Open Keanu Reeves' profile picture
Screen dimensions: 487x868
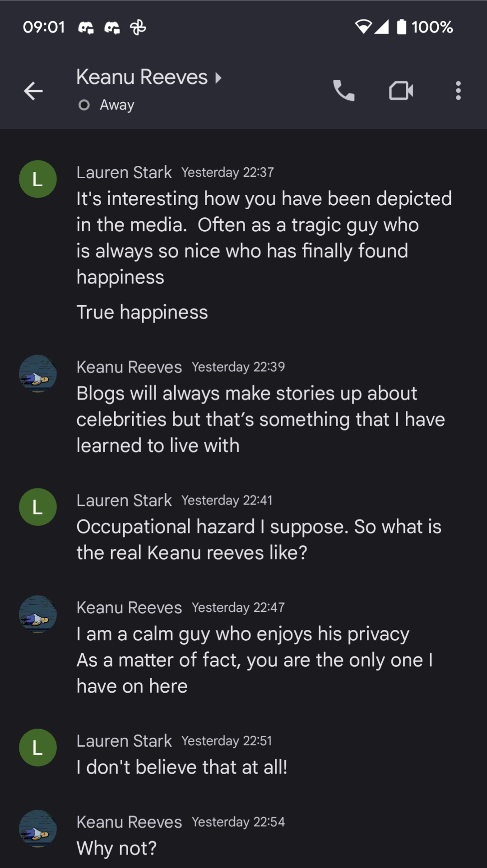click(37, 373)
